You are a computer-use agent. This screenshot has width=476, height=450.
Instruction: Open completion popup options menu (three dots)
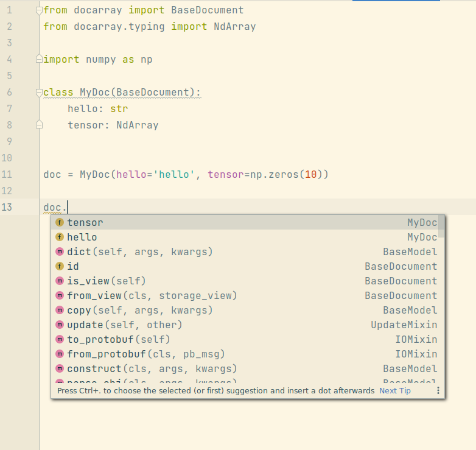(438, 390)
